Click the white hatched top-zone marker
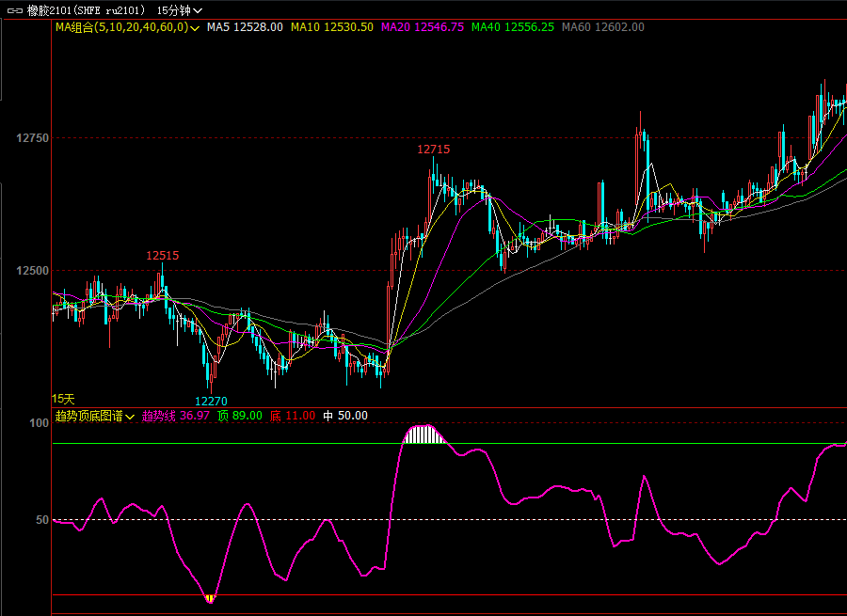Viewport: 847px width, 616px height. pos(425,434)
